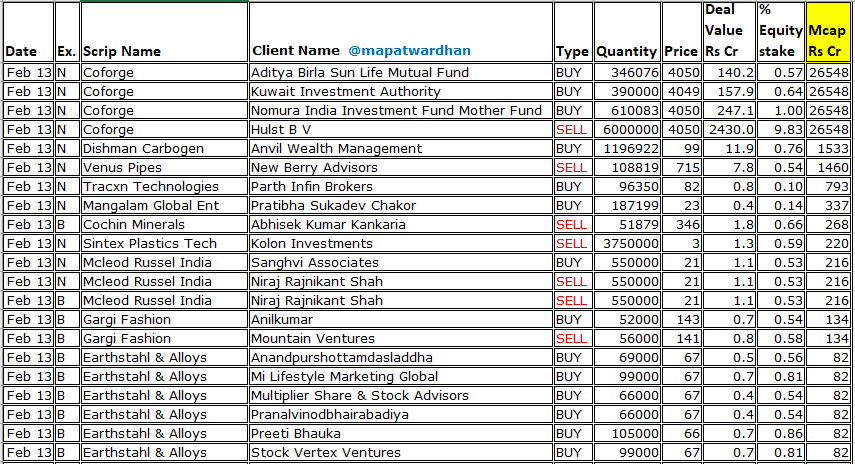855x464 pixels.
Task: Select Aditya Birla Sun Life Mutual Fund cell
Action: tap(401, 73)
